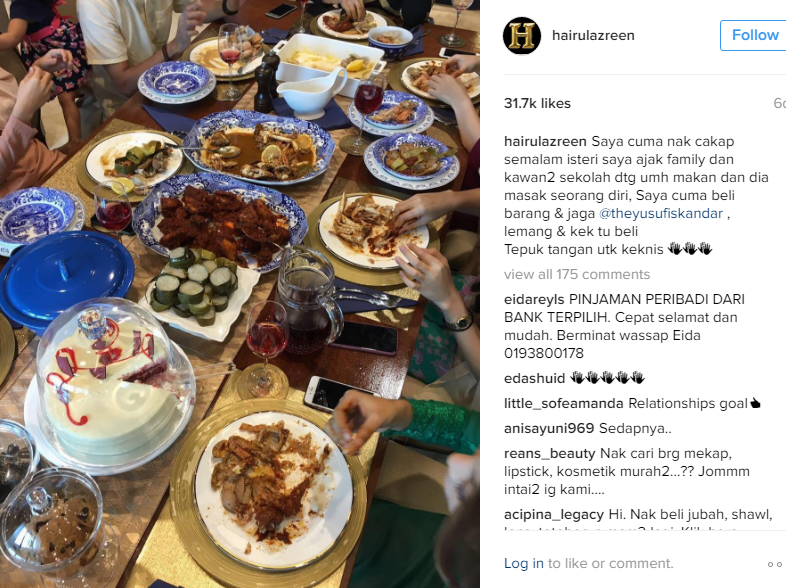Open the hairulazreen username in header

[x=593, y=36]
